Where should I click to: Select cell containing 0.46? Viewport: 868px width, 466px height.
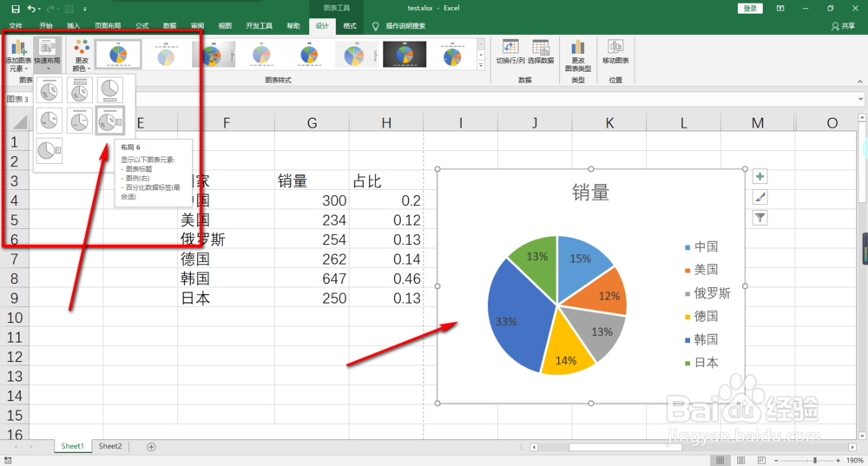tap(386, 279)
